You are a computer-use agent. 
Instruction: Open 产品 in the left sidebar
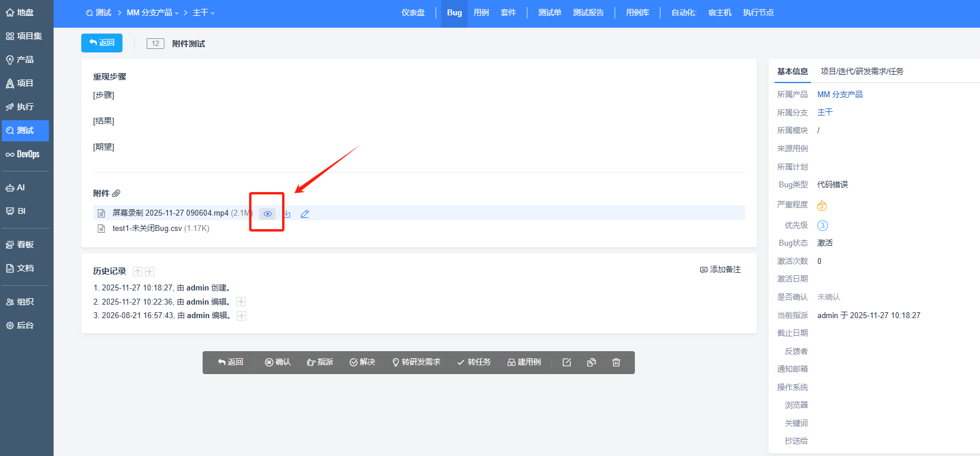click(20, 60)
